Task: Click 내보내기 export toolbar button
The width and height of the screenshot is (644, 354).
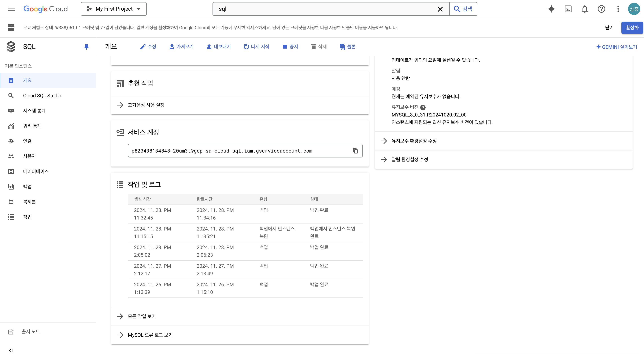Action: [219, 46]
